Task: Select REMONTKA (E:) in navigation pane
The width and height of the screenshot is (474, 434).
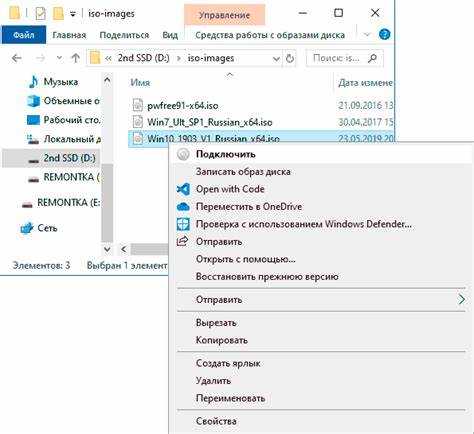Action: [61, 202]
